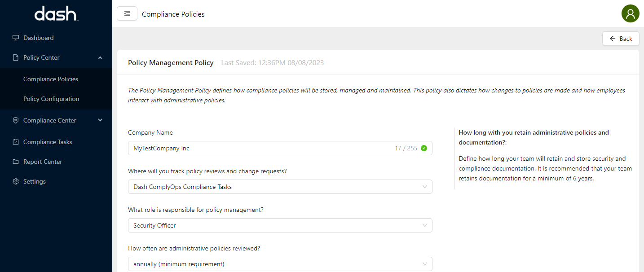Click the Dashboard monitor icon
Viewport: 644px width, 272px height.
(x=16, y=38)
